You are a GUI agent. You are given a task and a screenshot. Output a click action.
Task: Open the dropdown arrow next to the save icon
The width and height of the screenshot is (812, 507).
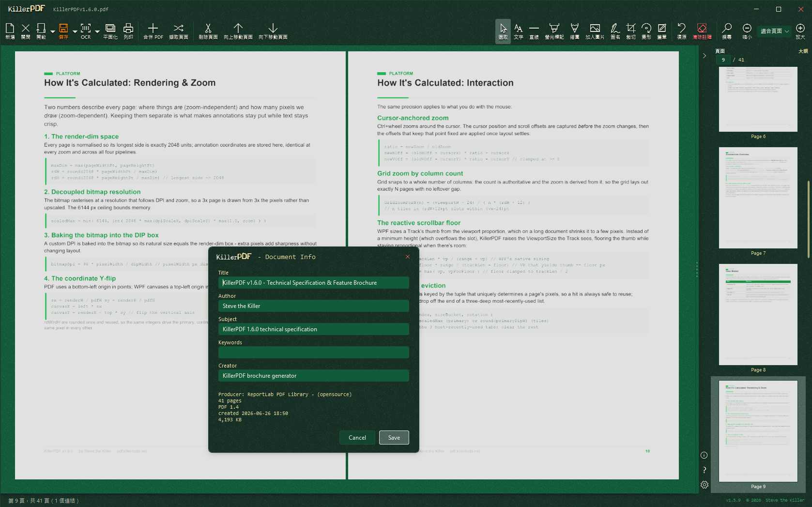tap(75, 31)
